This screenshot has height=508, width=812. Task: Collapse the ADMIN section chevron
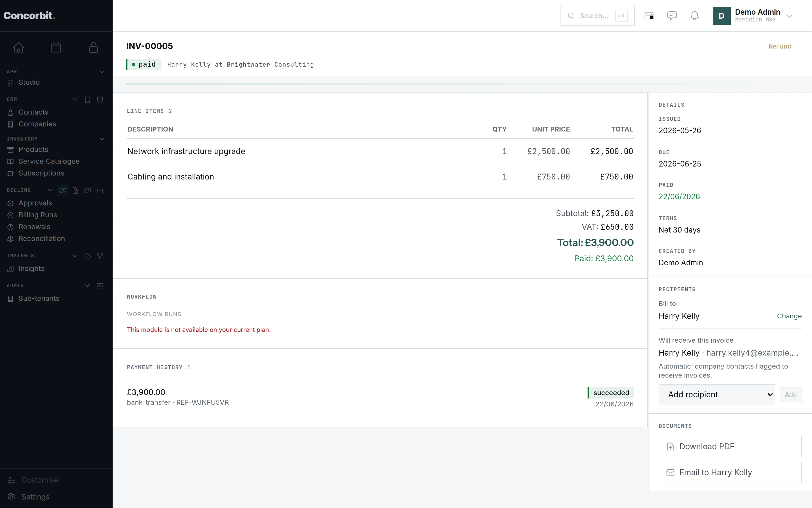87,286
